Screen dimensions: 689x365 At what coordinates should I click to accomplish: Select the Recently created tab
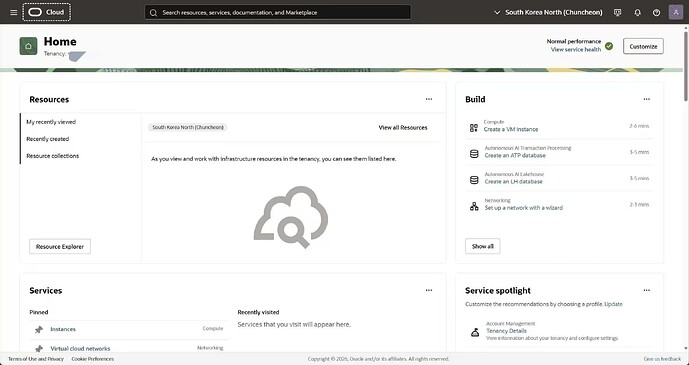(47, 139)
